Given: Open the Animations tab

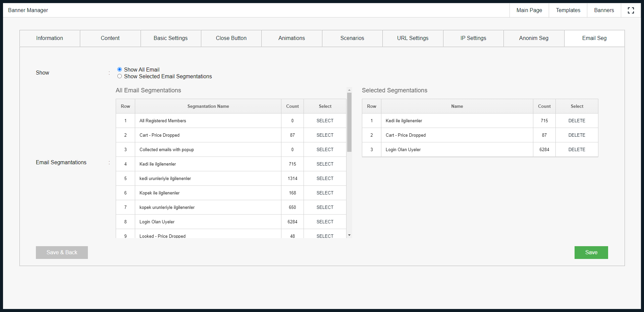Looking at the screenshot, I should [x=292, y=38].
